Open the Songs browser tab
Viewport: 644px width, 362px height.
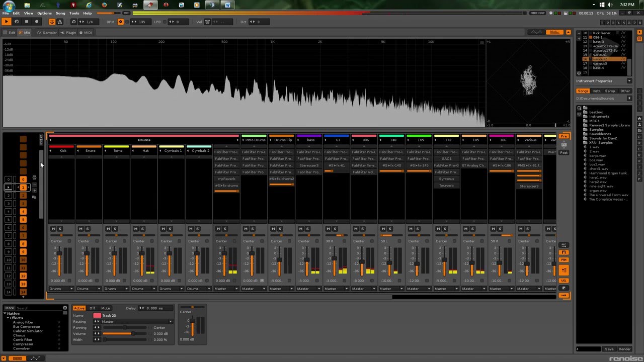pos(583,91)
